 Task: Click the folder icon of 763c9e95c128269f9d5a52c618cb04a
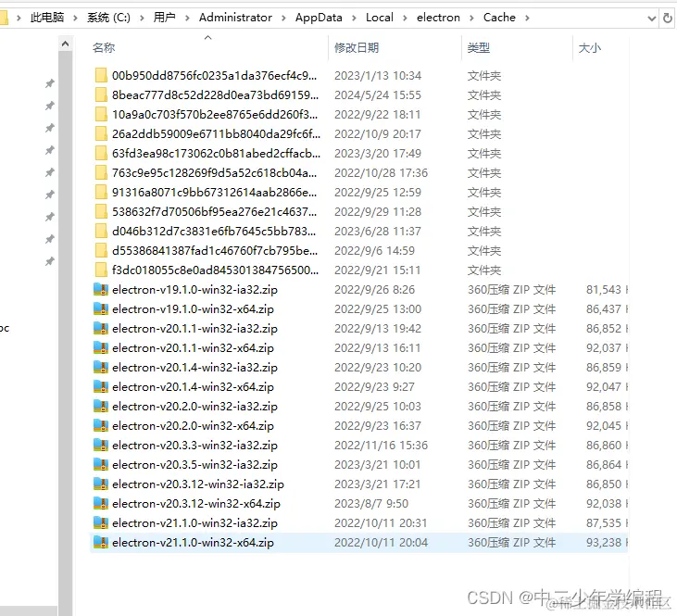click(101, 172)
